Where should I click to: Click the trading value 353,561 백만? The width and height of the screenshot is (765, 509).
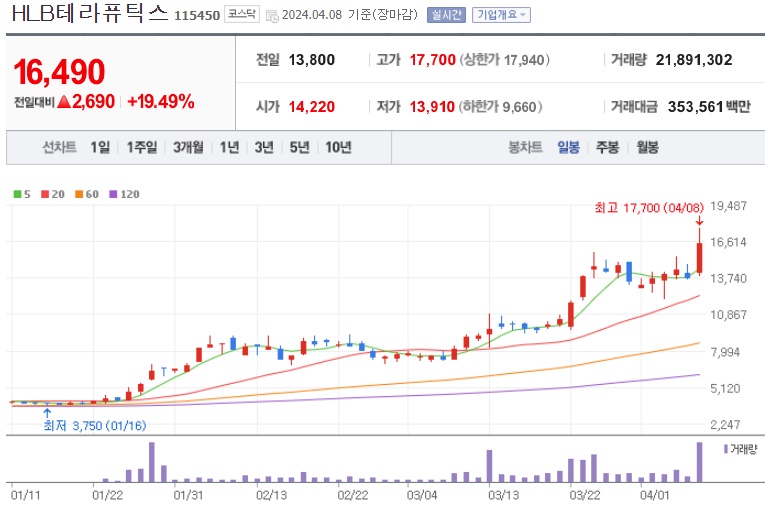coord(709,106)
